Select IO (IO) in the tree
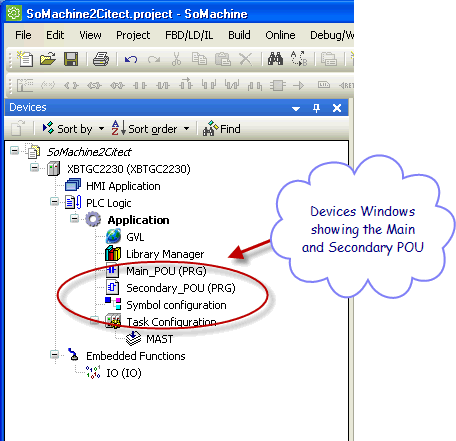Image resolution: width=456 pixels, height=441 pixels. click(124, 373)
